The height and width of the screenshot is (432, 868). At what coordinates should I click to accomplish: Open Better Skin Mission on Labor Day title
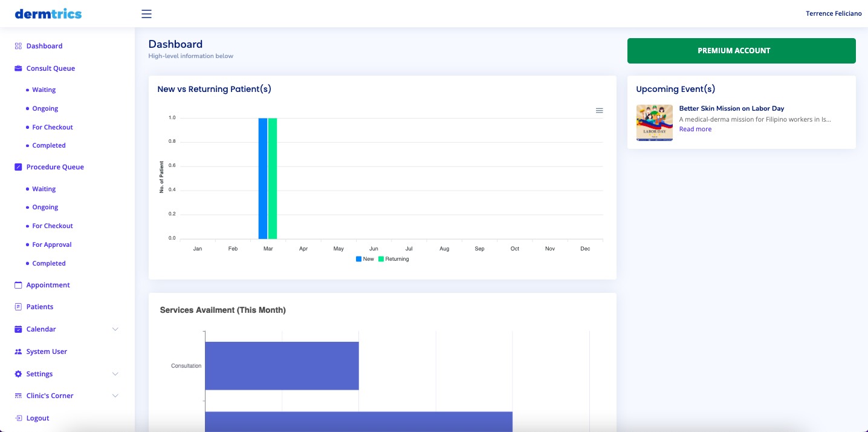[x=731, y=108]
